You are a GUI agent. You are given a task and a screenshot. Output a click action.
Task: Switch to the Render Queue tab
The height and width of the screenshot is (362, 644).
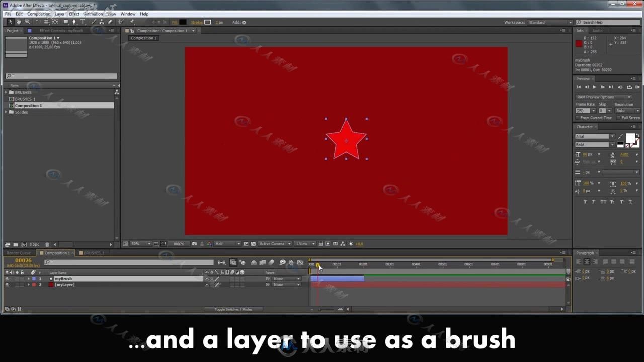tap(19, 253)
